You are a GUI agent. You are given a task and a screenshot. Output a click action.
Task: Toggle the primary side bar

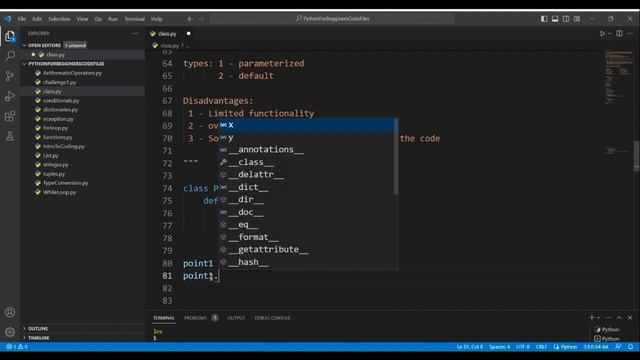pos(544,19)
